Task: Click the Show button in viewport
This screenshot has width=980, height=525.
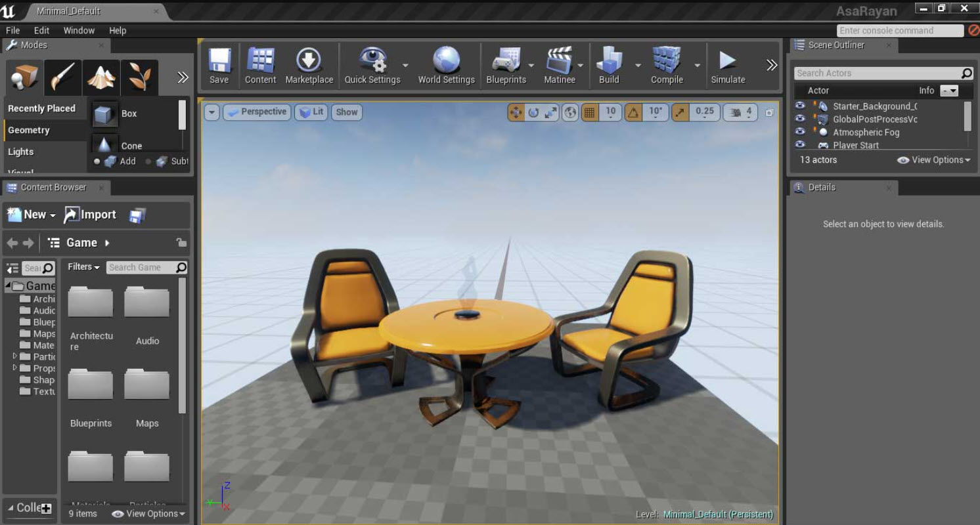Action: pyautogui.click(x=347, y=112)
